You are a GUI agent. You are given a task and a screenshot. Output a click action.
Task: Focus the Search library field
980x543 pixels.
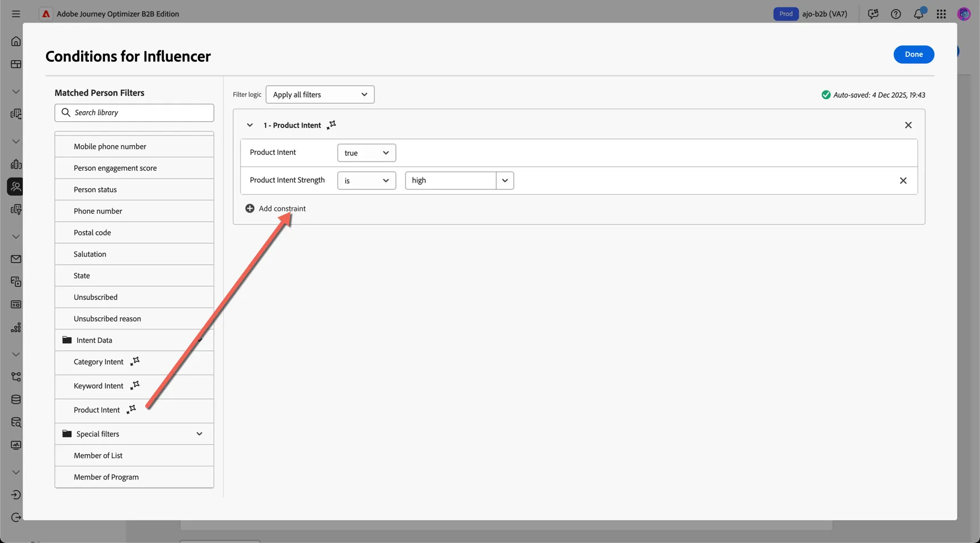point(134,113)
